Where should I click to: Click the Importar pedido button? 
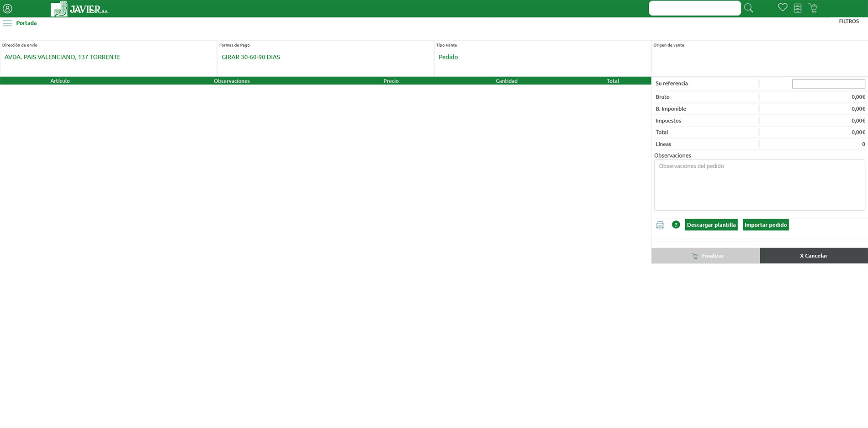pyautogui.click(x=765, y=225)
